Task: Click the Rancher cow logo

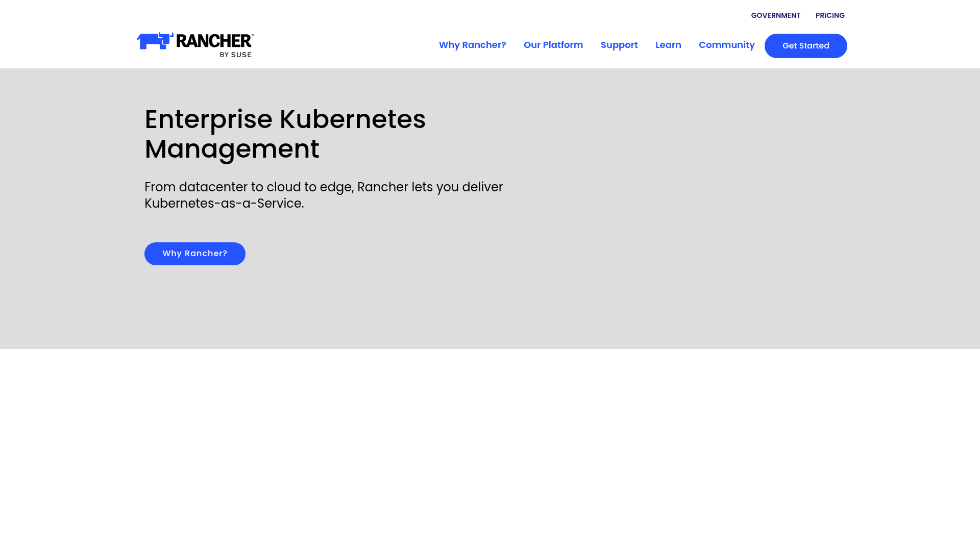Action: (x=153, y=42)
